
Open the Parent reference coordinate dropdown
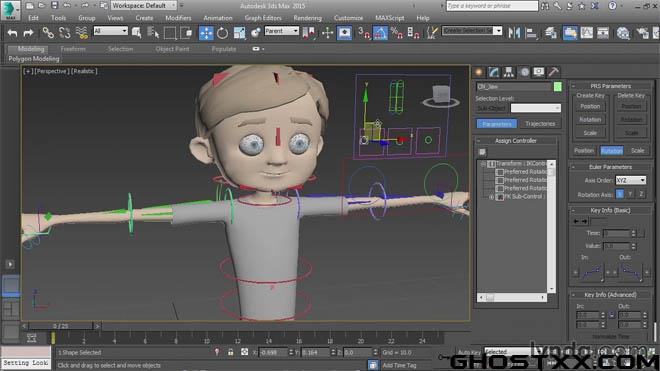[282, 31]
